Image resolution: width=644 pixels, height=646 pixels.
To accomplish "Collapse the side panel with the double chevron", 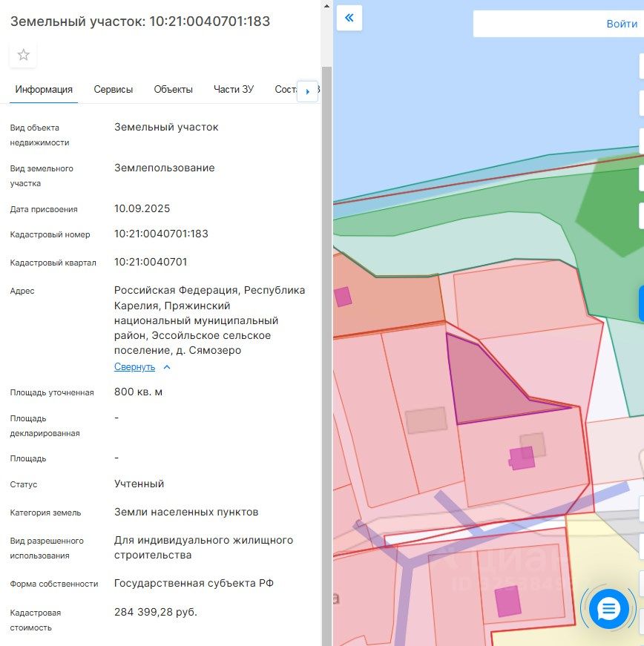I will tap(349, 18).
